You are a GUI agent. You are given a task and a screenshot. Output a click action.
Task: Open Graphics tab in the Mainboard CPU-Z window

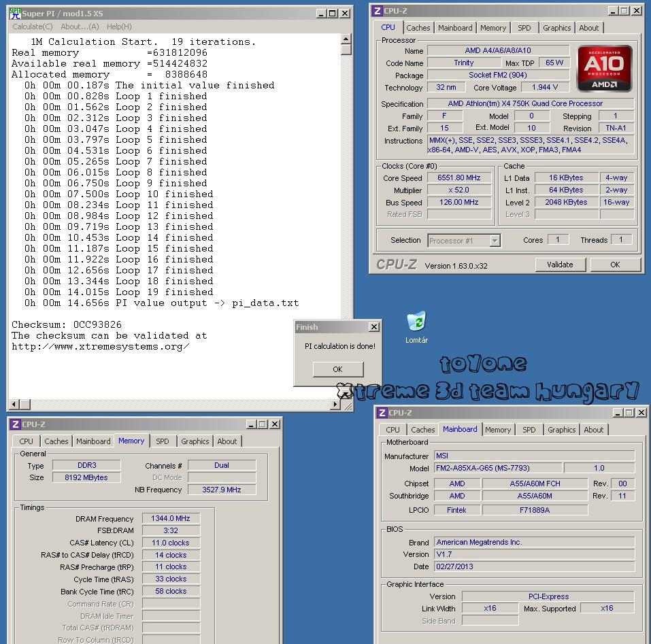pos(561,430)
